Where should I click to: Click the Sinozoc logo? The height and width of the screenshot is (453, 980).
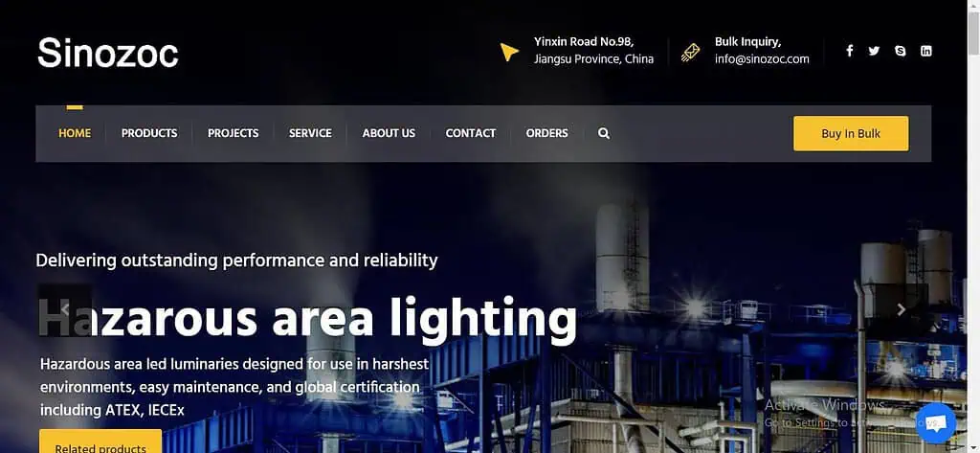[x=108, y=53]
